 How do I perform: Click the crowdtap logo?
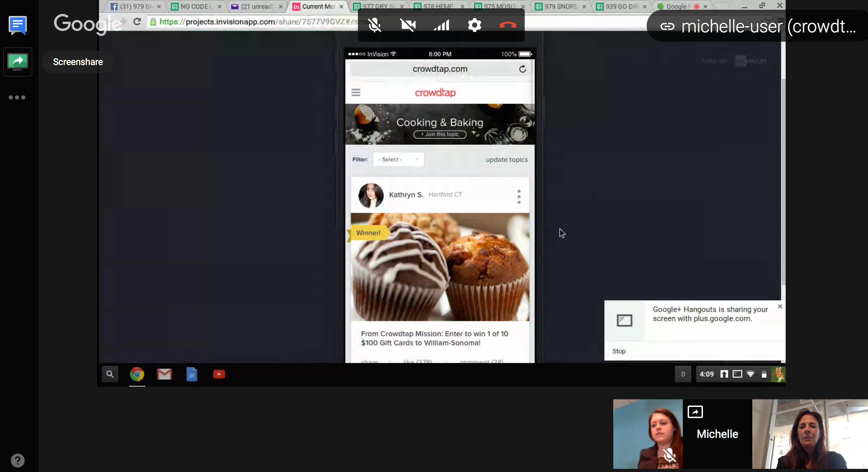point(435,93)
